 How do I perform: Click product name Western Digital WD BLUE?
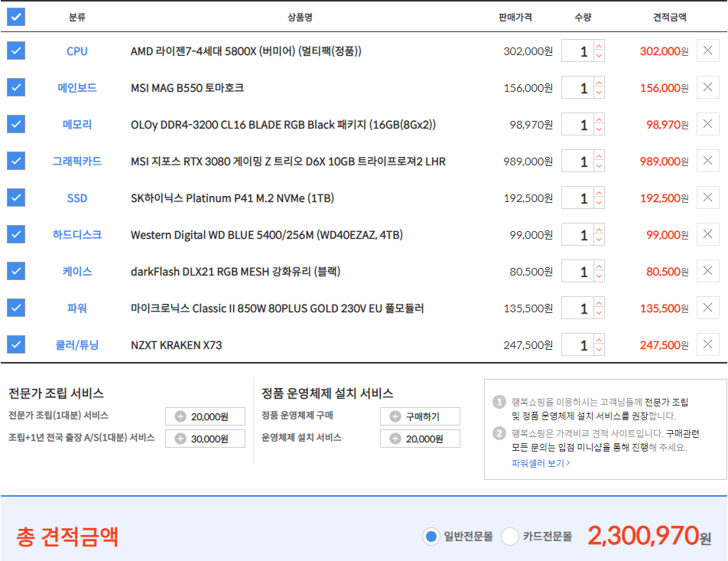266,235
